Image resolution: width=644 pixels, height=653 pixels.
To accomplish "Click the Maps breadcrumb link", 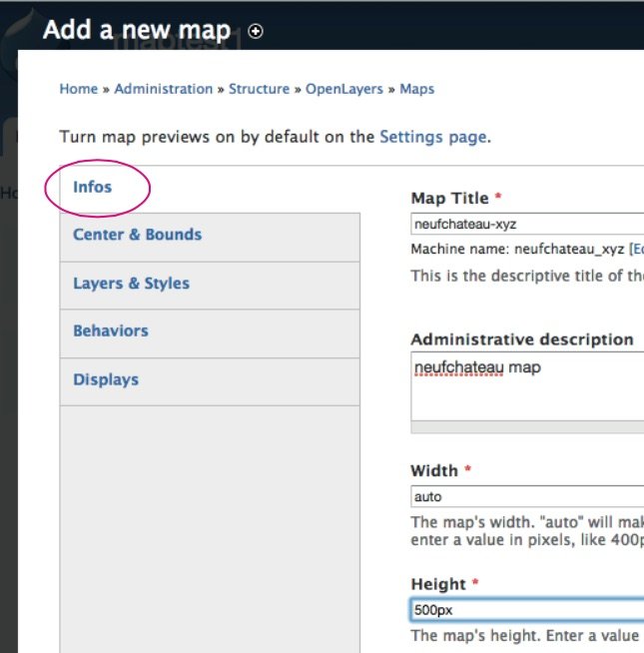I will pyautogui.click(x=417, y=89).
